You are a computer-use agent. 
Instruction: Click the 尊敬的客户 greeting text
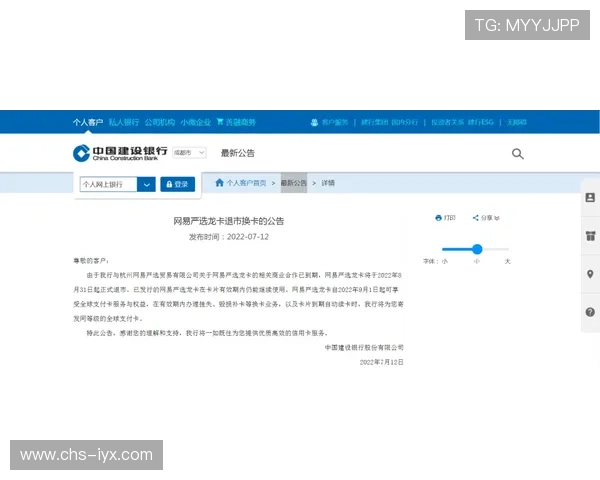click(x=91, y=261)
